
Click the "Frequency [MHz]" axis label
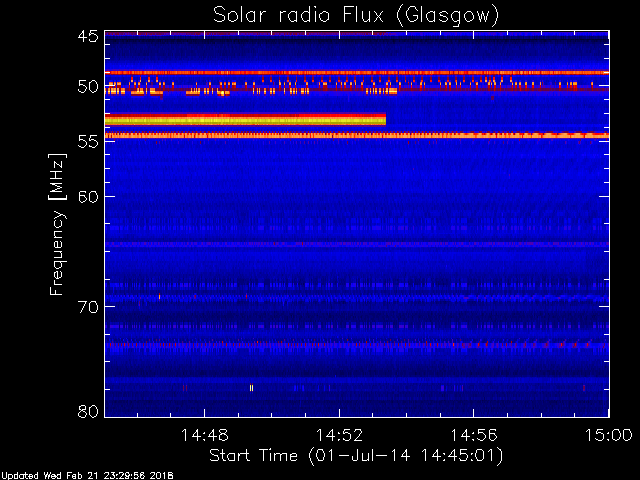click(57, 224)
